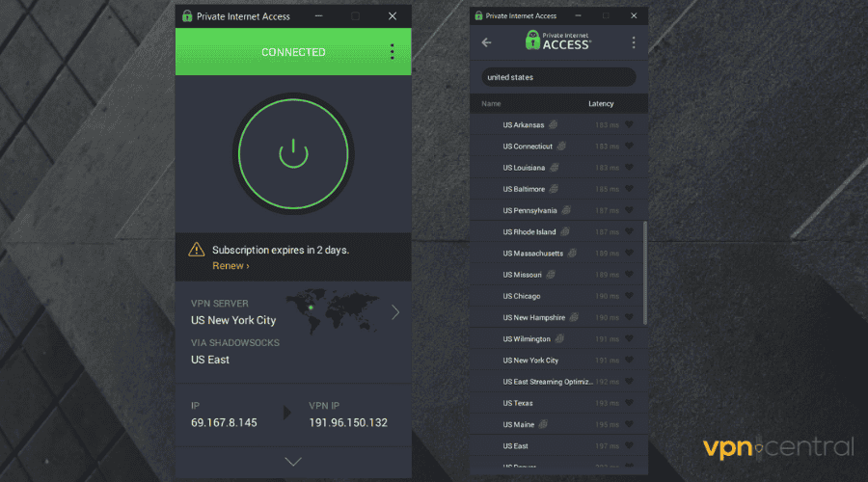Click globe icon next to US Arkansas
Image resolution: width=868 pixels, height=482 pixels.
point(553,124)
